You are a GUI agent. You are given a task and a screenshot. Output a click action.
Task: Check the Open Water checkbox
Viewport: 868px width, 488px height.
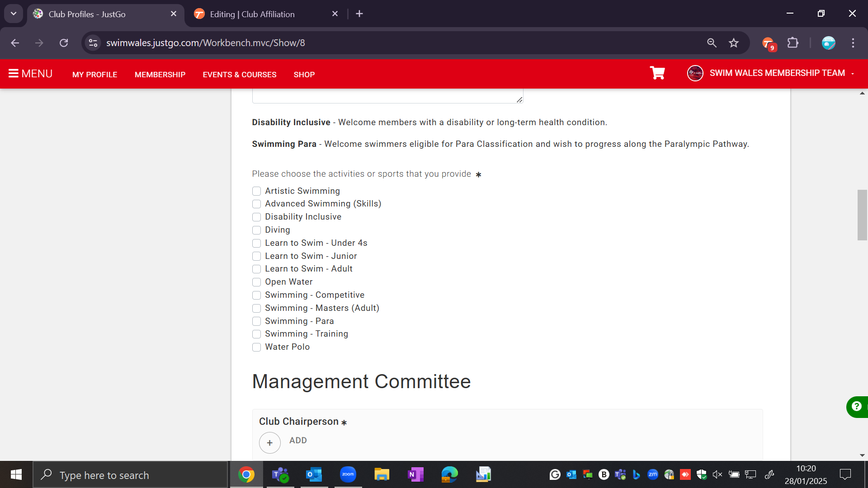pos(256,282)
